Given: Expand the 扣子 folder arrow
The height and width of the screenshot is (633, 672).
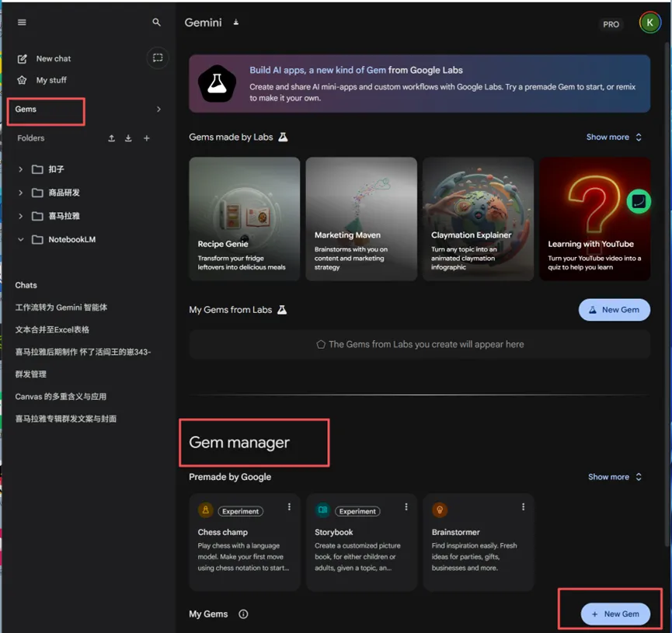Looking at the screenshot, I should click(20, 169).
